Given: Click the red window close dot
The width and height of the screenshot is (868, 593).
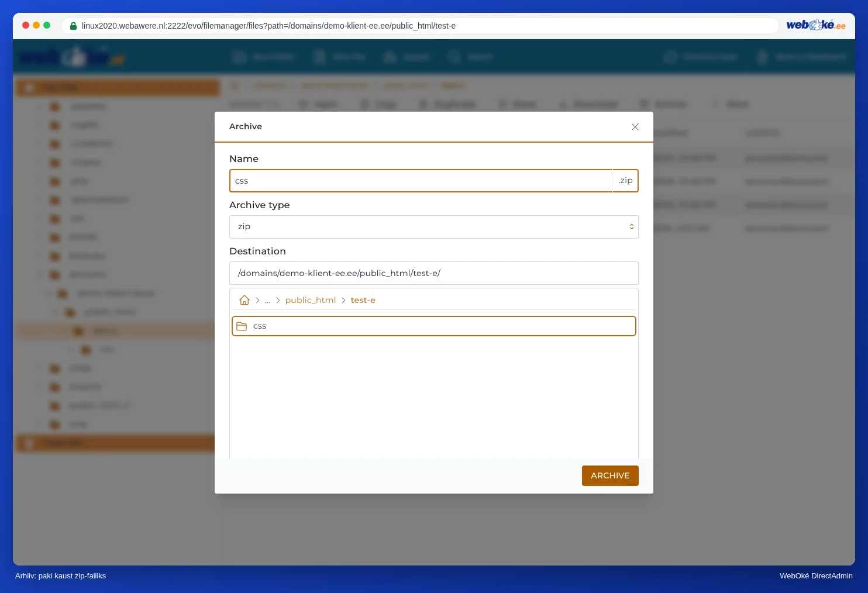Looking at the screenshot, I should point(26,25).
